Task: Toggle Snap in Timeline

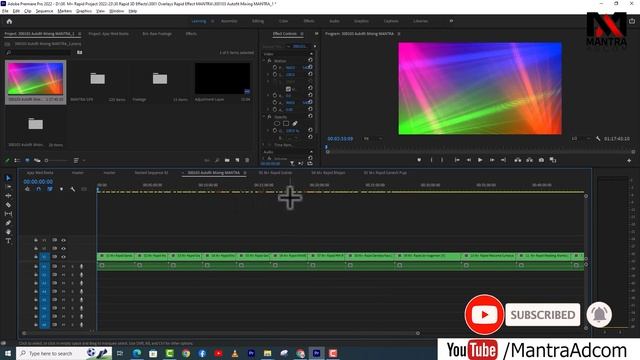Action: tap(38, 189)
